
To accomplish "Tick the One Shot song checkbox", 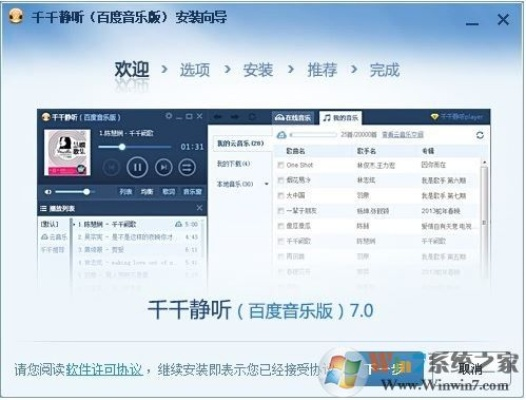I will 281,165.
